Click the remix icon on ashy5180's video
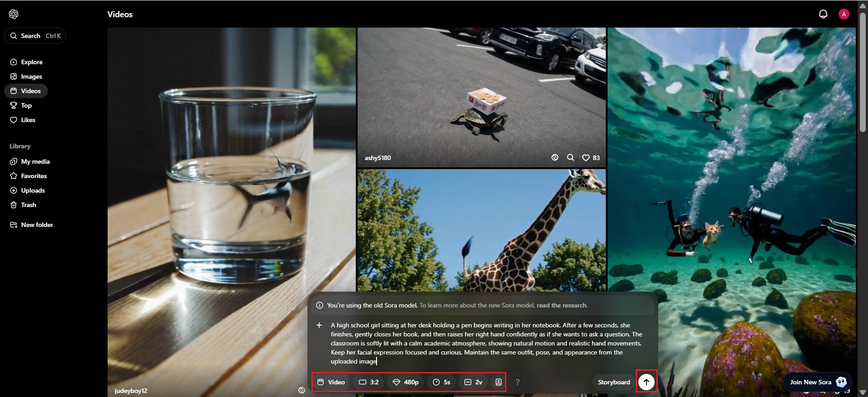This screenshot has height=397, width=868. (x=555, y=157)
